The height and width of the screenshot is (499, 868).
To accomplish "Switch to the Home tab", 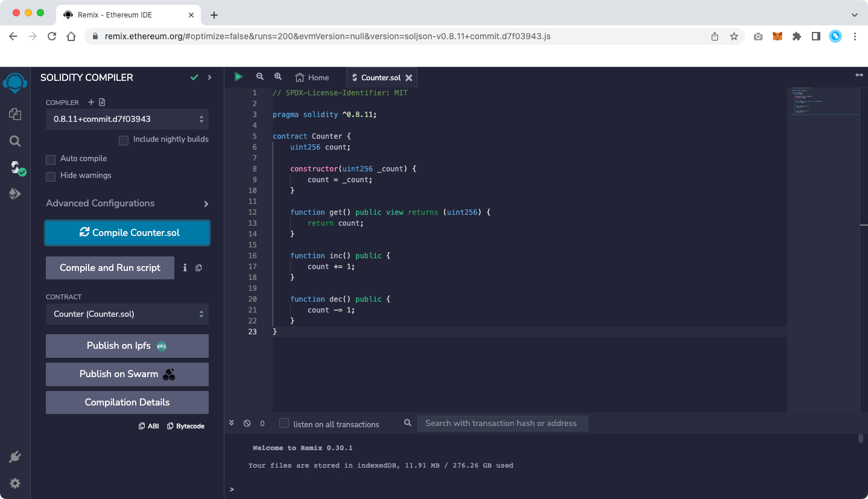I will pos(312,77).
